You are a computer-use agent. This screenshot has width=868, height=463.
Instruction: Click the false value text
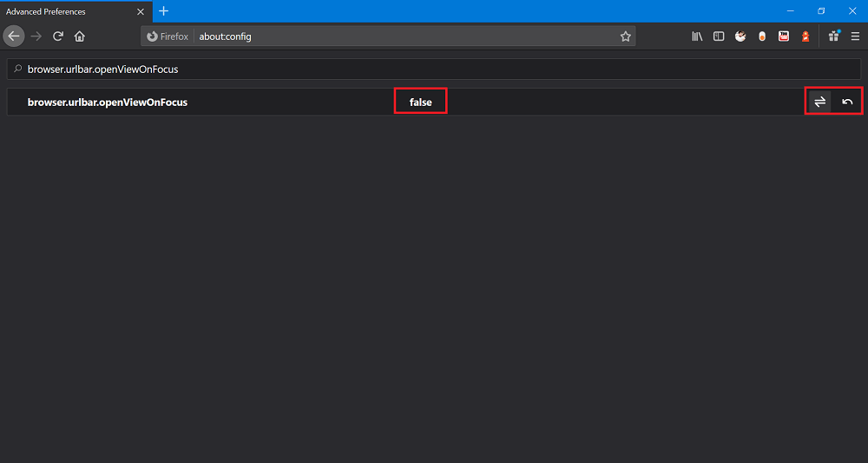click(421, 103)
